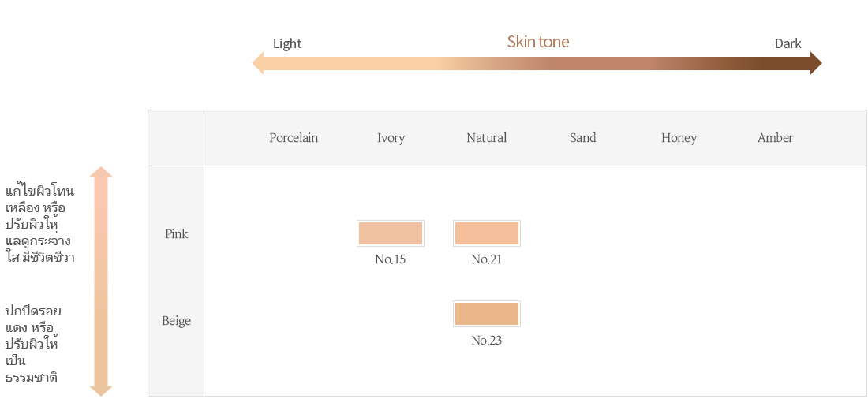Click the Skin tone heading
The width and height of the screenshot is (868, 399).
[x=538, y=42]
